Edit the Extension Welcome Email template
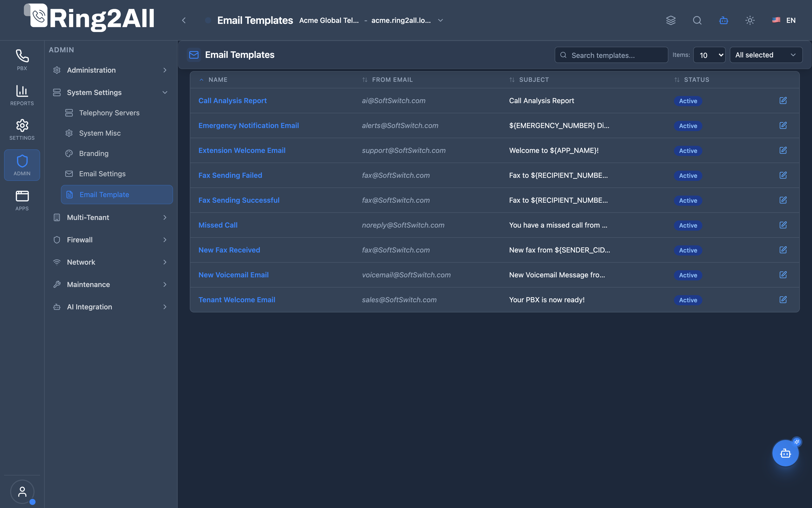The image size is (812, 508). [783, 150]
